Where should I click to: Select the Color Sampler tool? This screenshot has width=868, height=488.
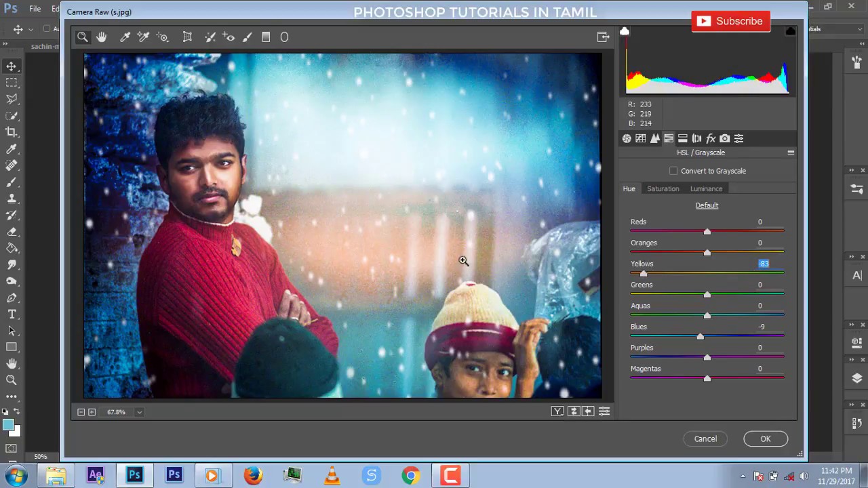pos(143,37)
